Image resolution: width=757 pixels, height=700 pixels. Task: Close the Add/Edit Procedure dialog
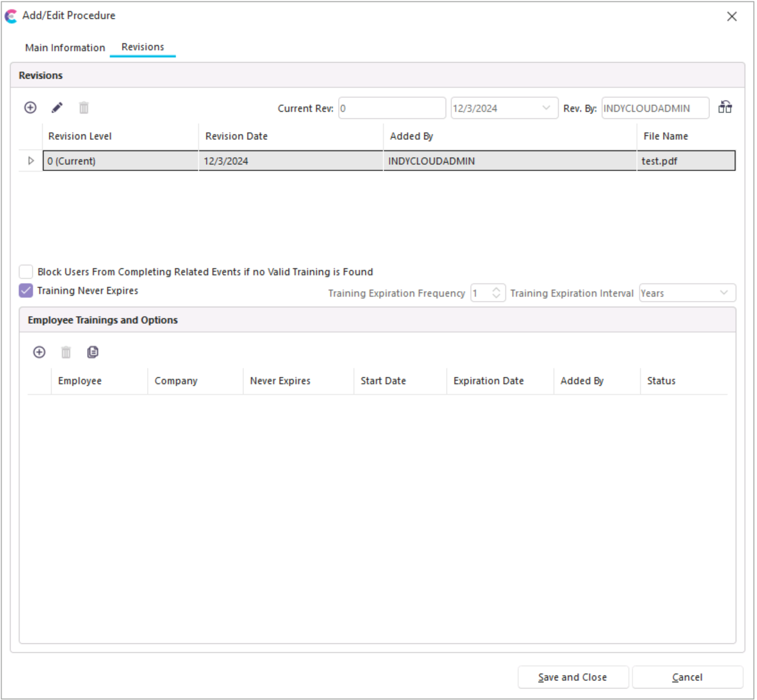[x=731, y=17]
